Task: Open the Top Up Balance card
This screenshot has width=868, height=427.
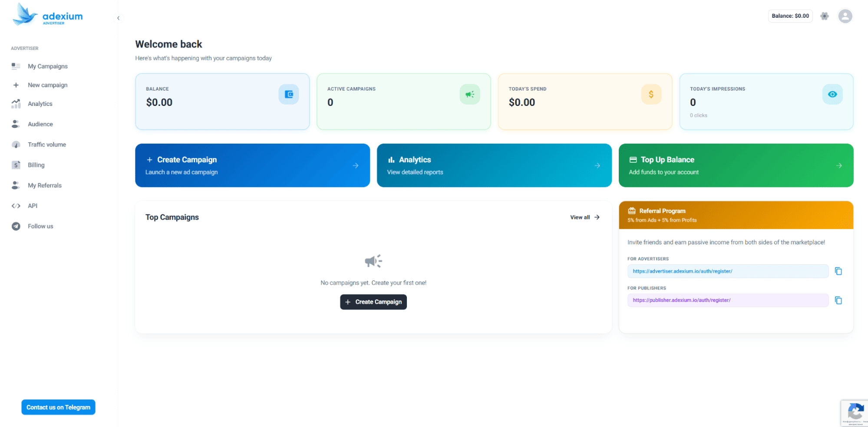Action: (x=736, y=165)
